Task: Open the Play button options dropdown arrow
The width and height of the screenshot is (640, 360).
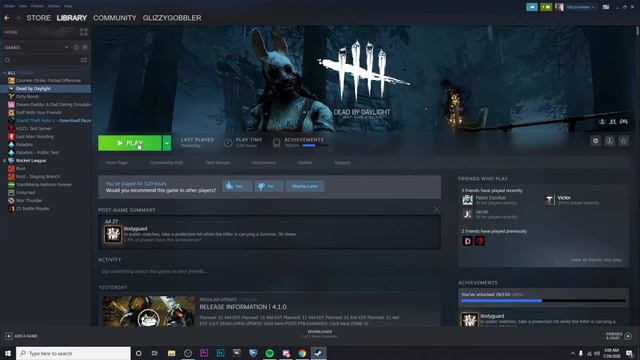Action: pyautogui.click(x=167, y=143)
